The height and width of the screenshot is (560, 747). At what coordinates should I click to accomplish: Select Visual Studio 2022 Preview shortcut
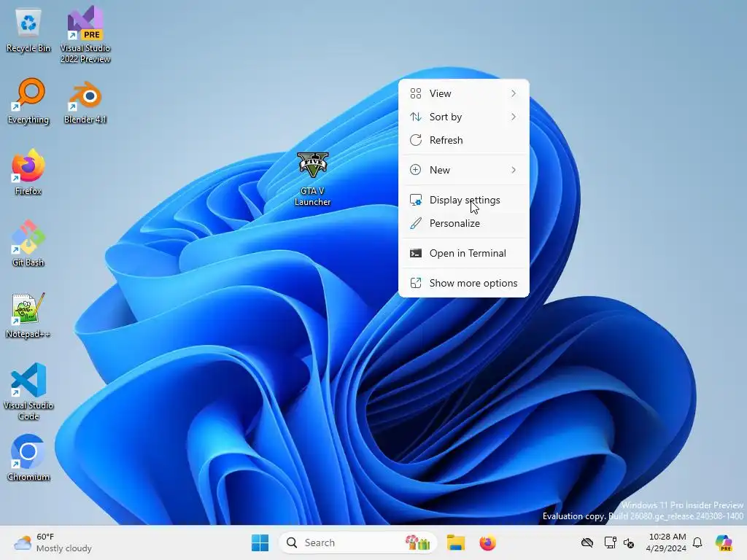tap(85, 35)
